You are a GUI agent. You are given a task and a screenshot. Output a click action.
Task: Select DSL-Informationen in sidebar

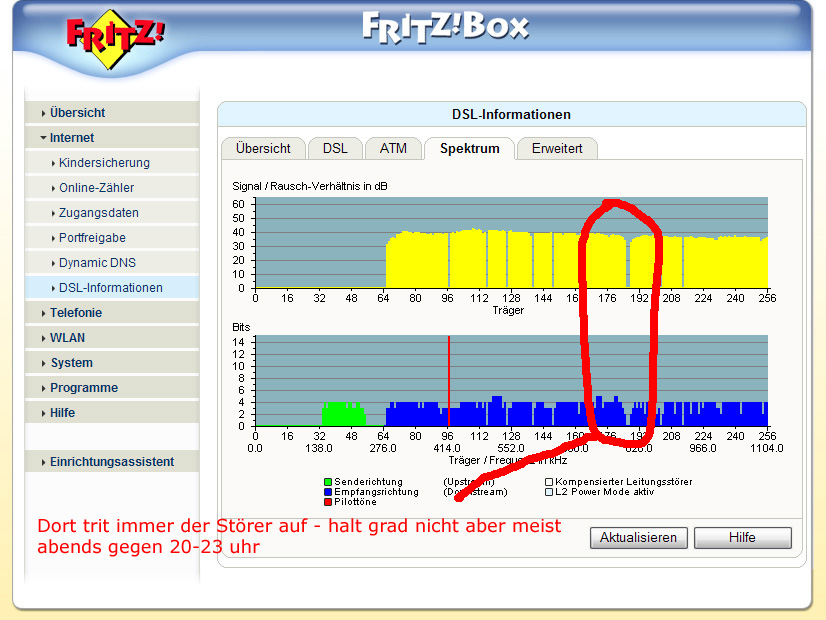112,288
